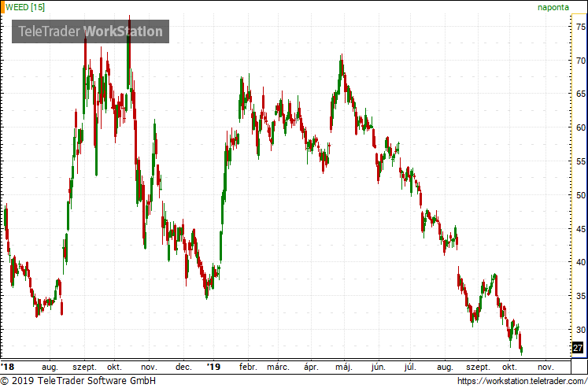Screen dimensions: 588x388
Task: Click the 60 price axis label
Action: (581, 127)
